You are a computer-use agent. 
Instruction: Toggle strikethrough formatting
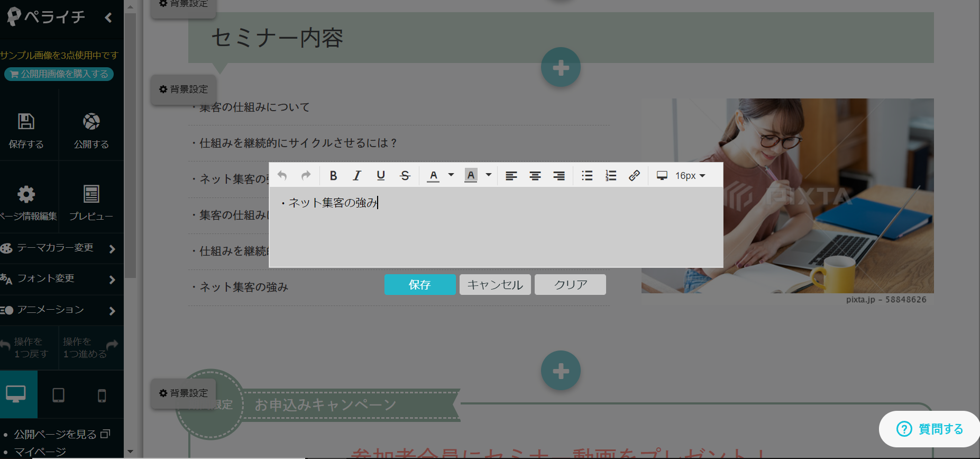pyautogui.click(x=405, y=175)
